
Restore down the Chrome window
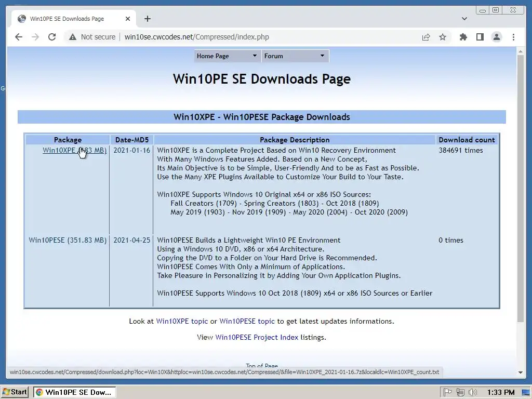pyautogui.click(x=496, y=10)
